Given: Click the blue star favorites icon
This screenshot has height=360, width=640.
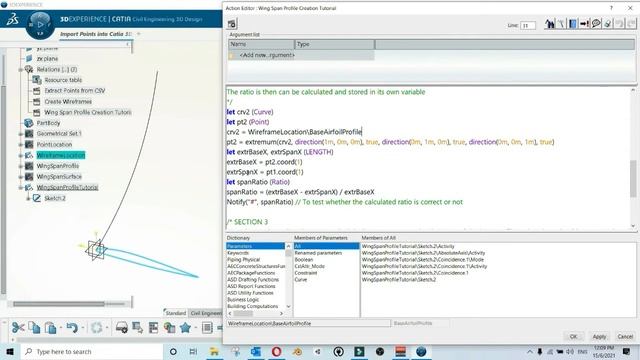Looking at the screenshot, I should [x=185, y=327].
